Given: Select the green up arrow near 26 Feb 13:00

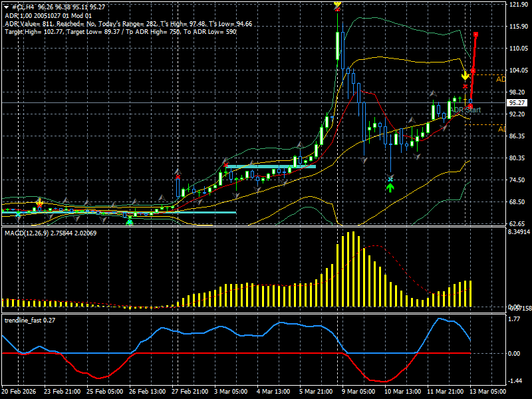Looking at the screenshot, I should pyautogui.click(x=129, y=222).
